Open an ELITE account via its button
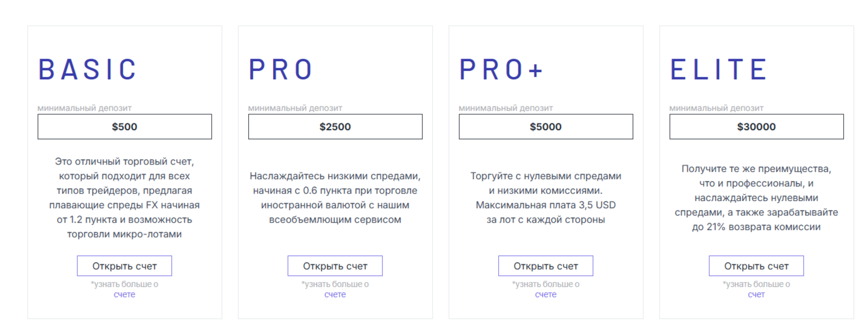Screen dimensions: 868x325 pyautogui.click(x=756, y=266)
